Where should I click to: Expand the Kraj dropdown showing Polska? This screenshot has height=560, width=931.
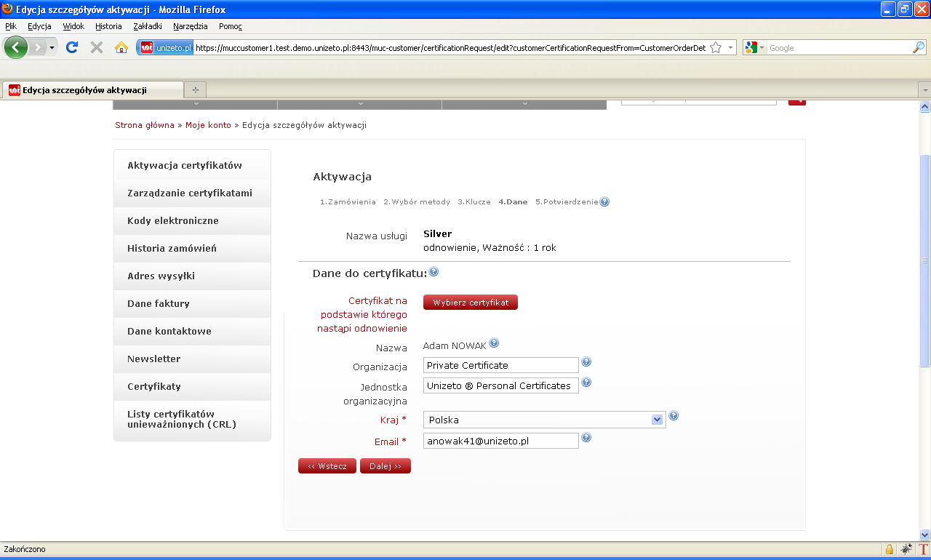coord(545,420)
